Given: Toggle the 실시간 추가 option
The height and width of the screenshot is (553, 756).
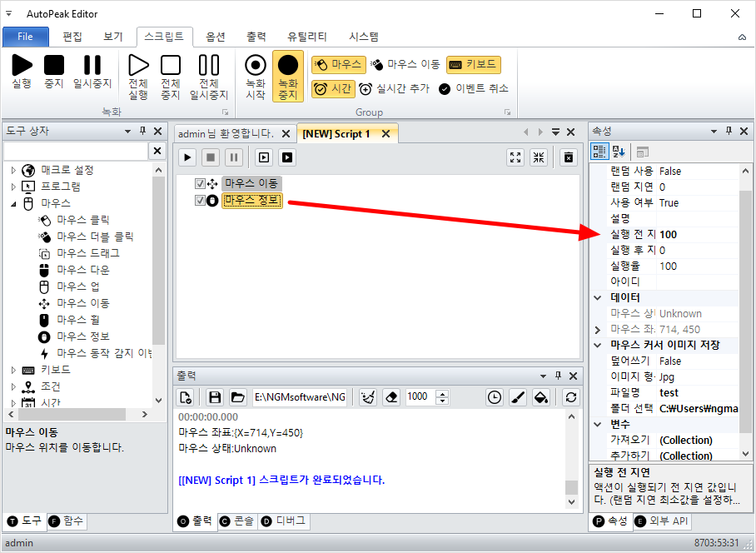Looking at the screenshot, I should 395,89.
